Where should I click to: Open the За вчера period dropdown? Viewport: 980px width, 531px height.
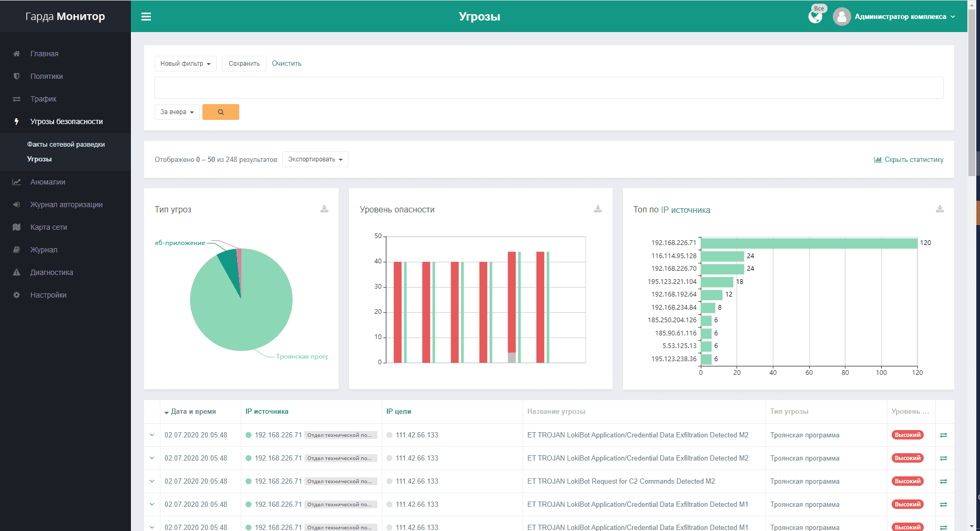177,112
